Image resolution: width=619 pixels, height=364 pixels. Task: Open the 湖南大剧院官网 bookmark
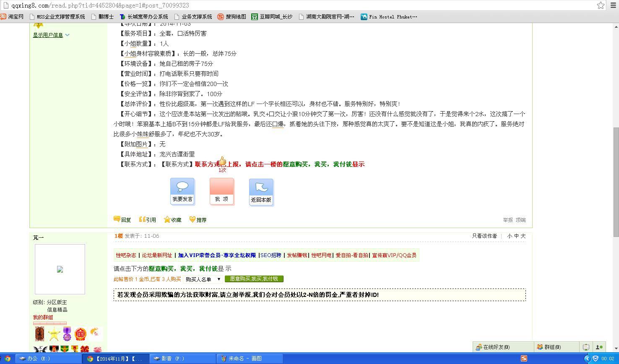pos(327,17)
